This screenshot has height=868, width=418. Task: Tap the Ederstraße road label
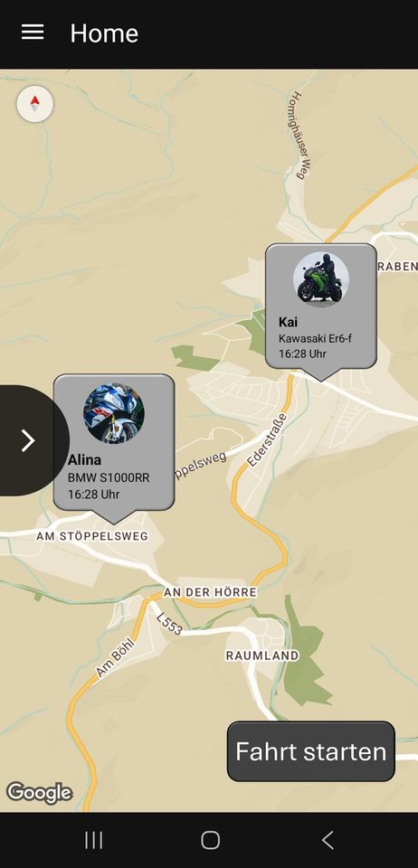pyautogui.click(x=268, y=440)
